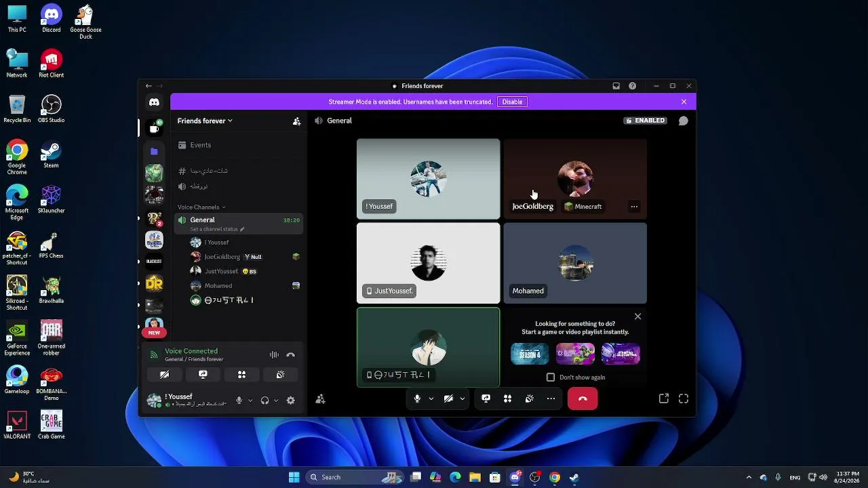This screenshot has height=488, width=868.
Task: Start the Season 4 game activity
Action: coord(530,354)
